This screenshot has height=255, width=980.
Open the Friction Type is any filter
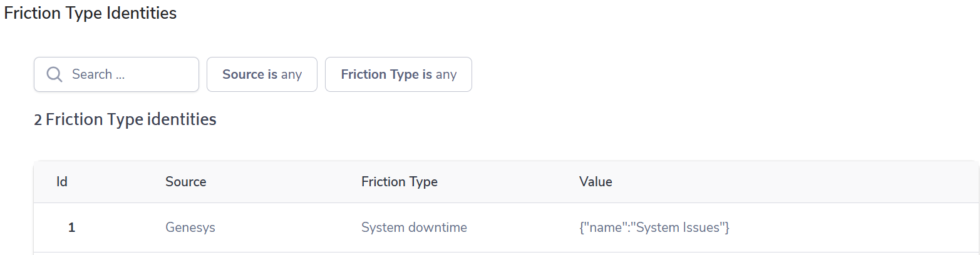pos(398,74)
